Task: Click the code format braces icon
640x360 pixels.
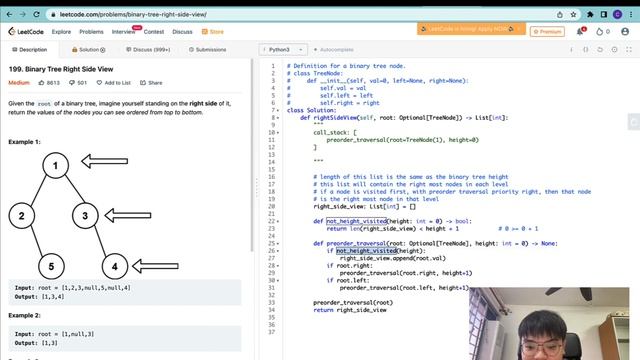Action: tap(586, 49)
